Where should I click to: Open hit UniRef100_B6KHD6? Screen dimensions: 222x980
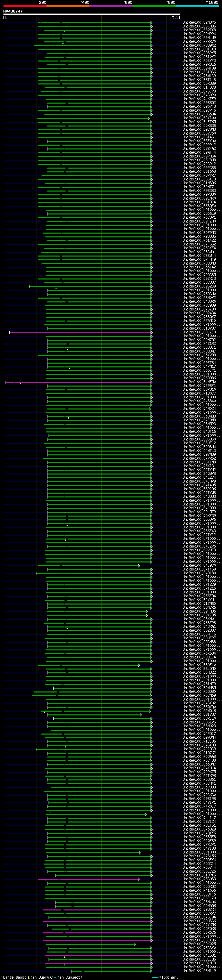pos(199,26)
